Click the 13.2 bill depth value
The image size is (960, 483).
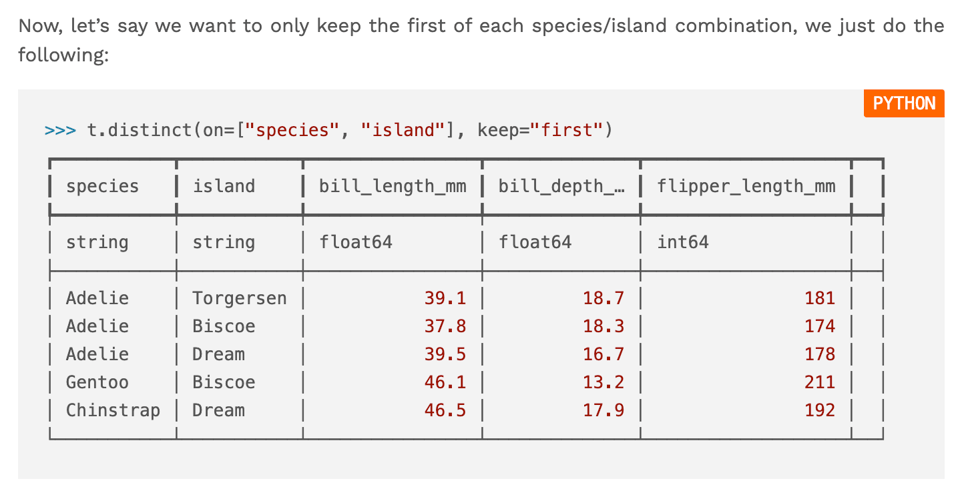(603, 382)
